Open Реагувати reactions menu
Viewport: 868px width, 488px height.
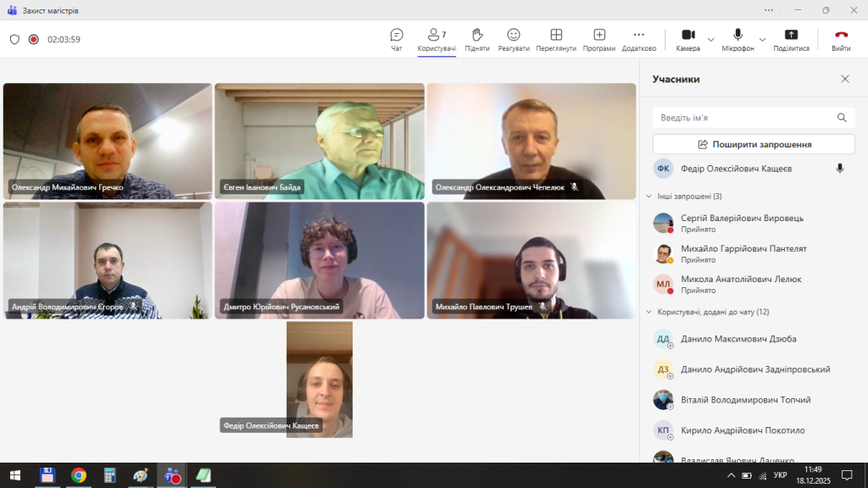click(514, 40)
